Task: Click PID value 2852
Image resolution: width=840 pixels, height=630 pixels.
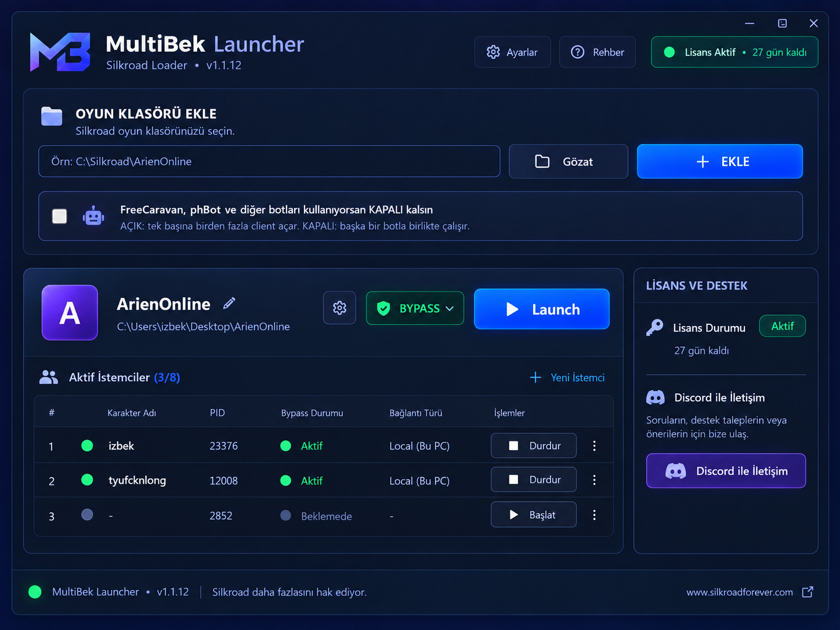Action: pyautogui.click(x=221, y=516)
